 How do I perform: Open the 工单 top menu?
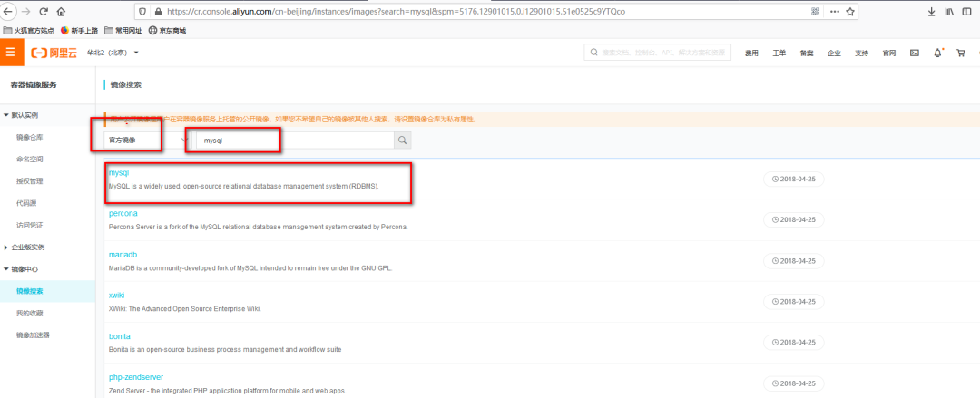pos(779,53)
